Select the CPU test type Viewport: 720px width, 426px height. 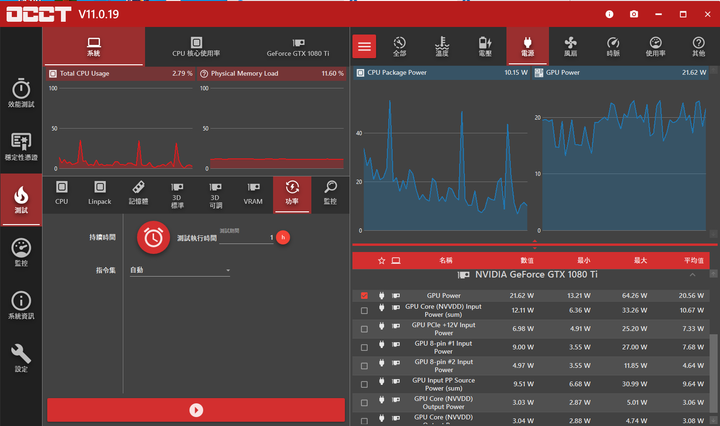pyautogui.click(x=62, y=194)
